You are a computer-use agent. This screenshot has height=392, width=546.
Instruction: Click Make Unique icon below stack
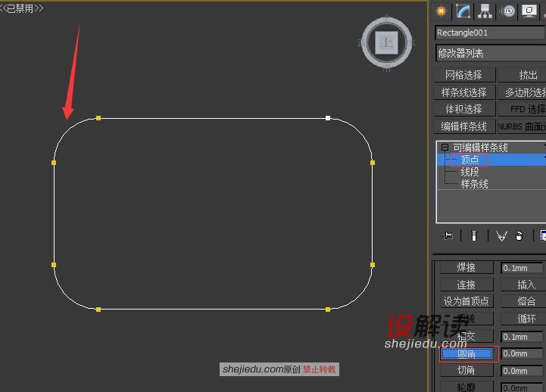coord(501,236)
